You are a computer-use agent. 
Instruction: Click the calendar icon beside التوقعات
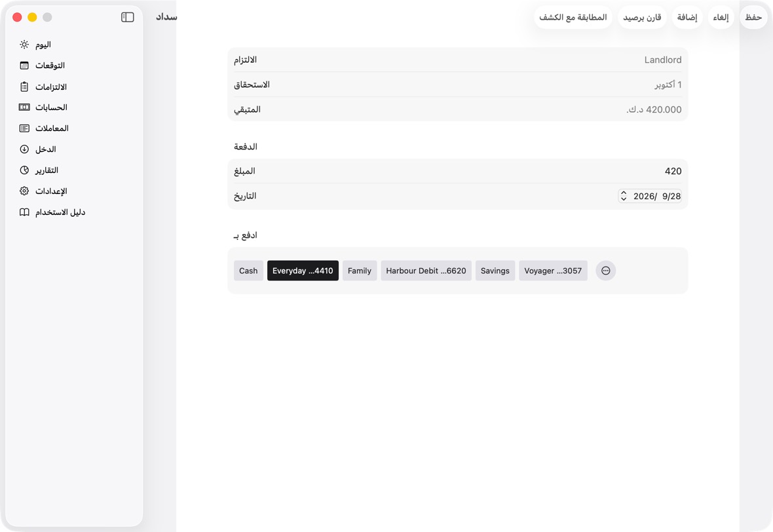24,66
